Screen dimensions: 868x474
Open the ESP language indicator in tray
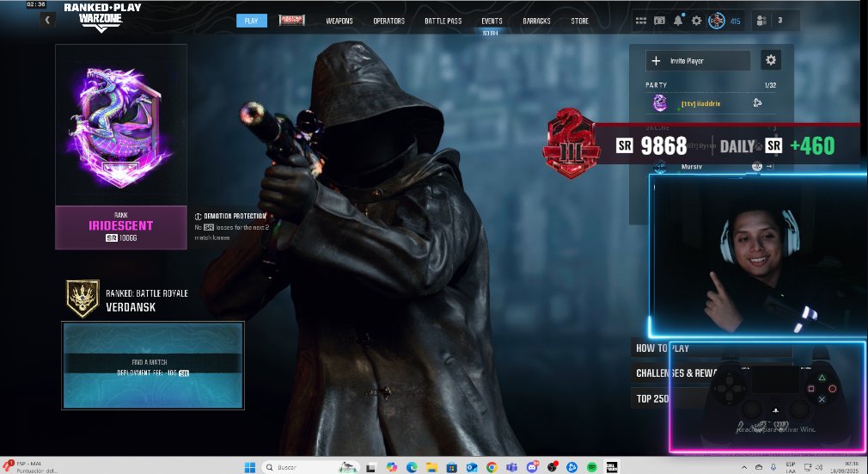pyautogui.click(x=791, y=467)
